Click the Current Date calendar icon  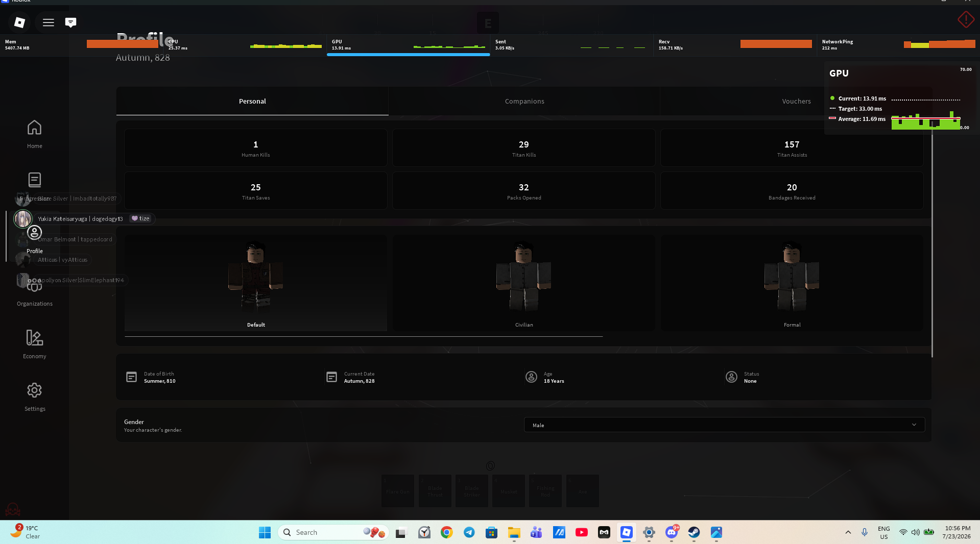tap(331, 377)
